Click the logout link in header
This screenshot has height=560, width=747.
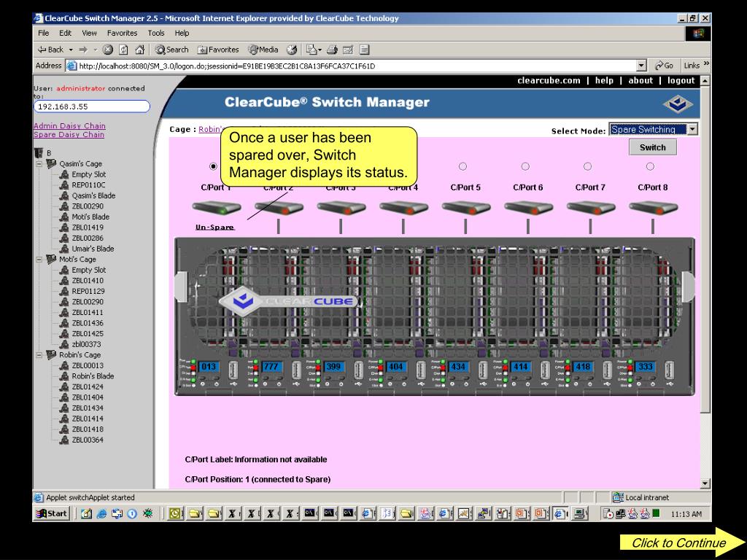pyautogui.click(x=681, y=80)
